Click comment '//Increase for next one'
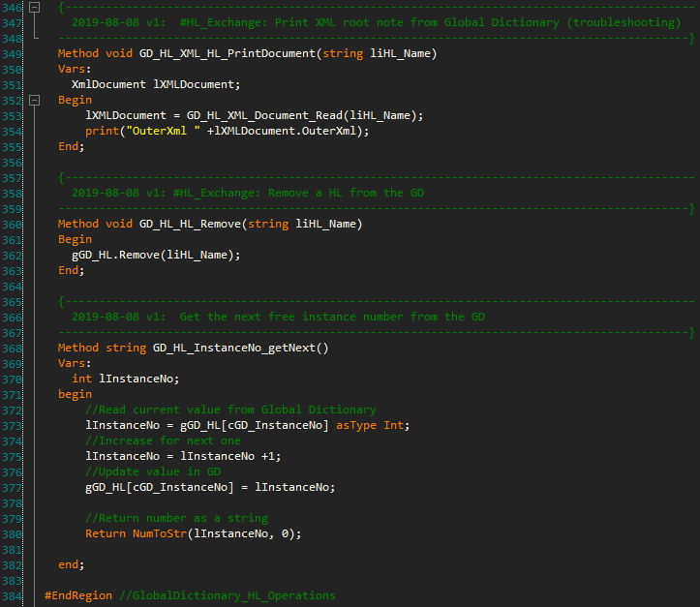 (163, 440)
